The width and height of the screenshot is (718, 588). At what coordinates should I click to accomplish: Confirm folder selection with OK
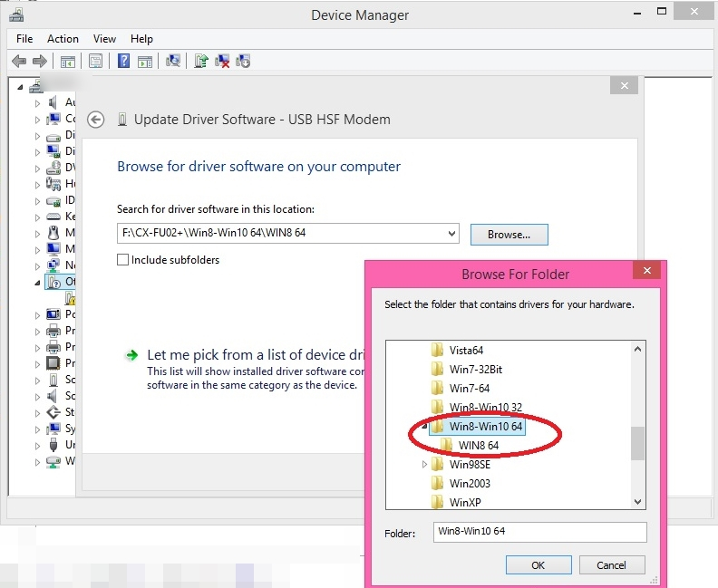(538, 565)
